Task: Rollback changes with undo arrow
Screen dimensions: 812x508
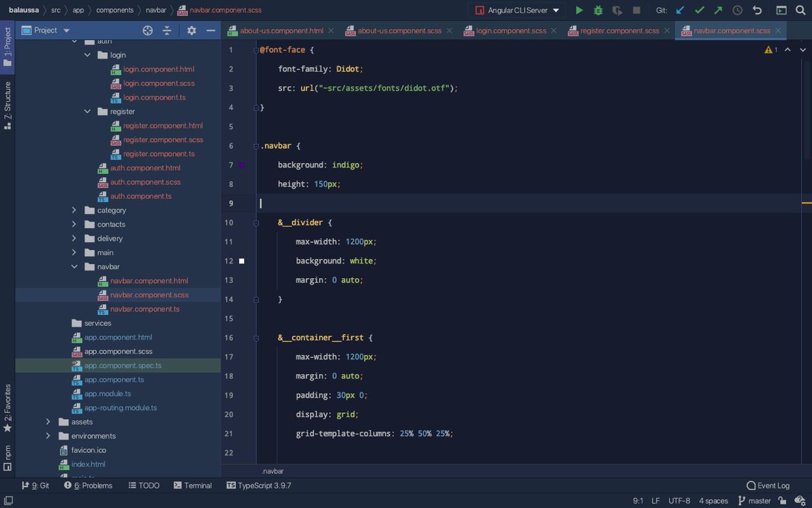Action: point(757,10)
